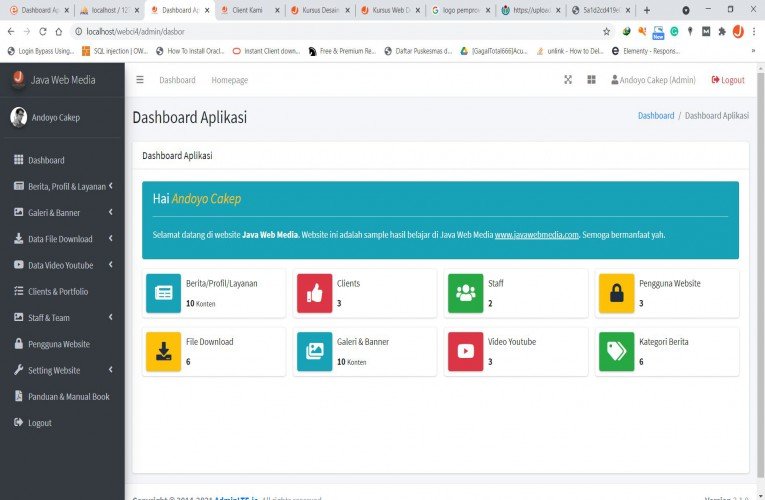Click the red Logout link in navbar
The height and width of the screenshot is (500, 765).
(728, 80)
